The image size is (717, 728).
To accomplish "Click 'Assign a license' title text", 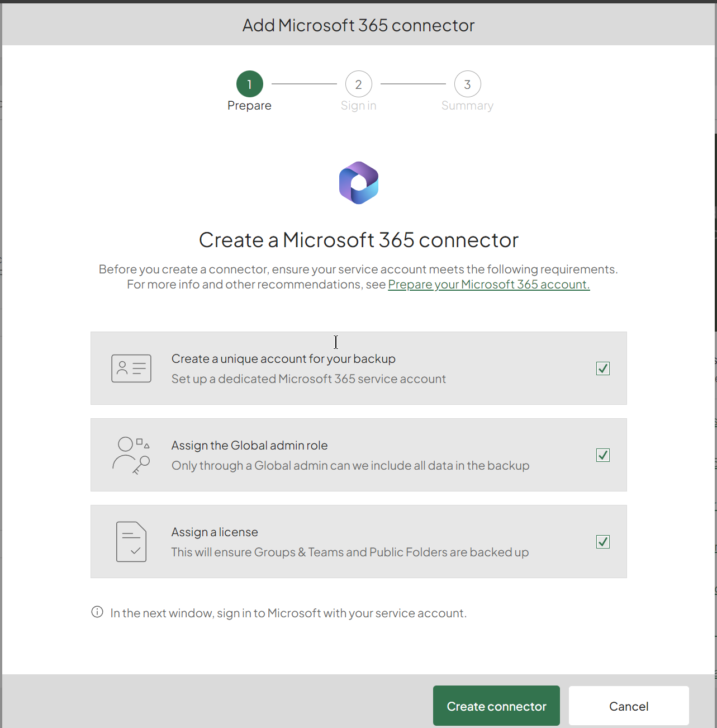I will click(215, 532).
